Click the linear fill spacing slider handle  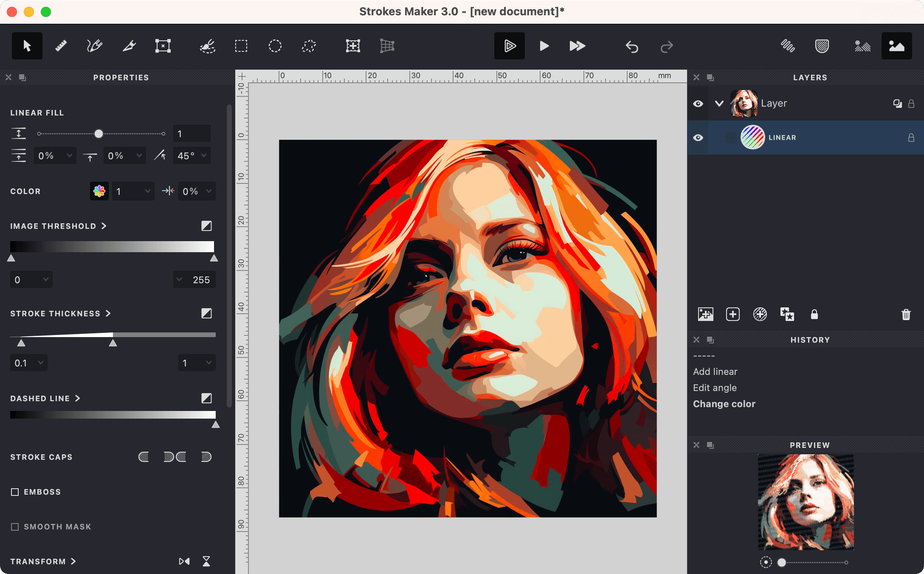[99, 134]
